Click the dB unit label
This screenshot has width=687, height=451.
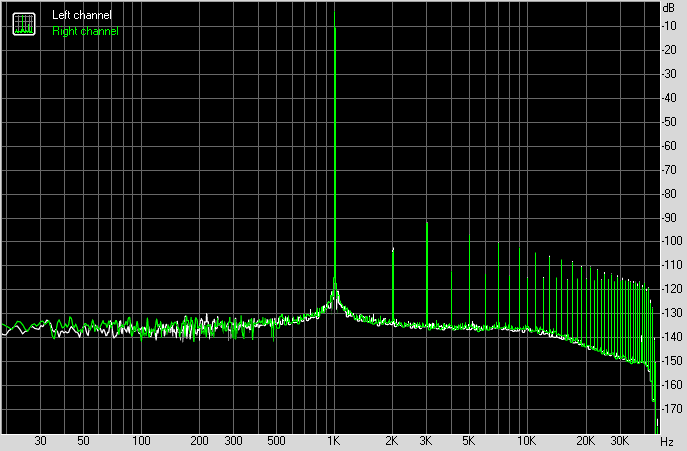[669, 7]
